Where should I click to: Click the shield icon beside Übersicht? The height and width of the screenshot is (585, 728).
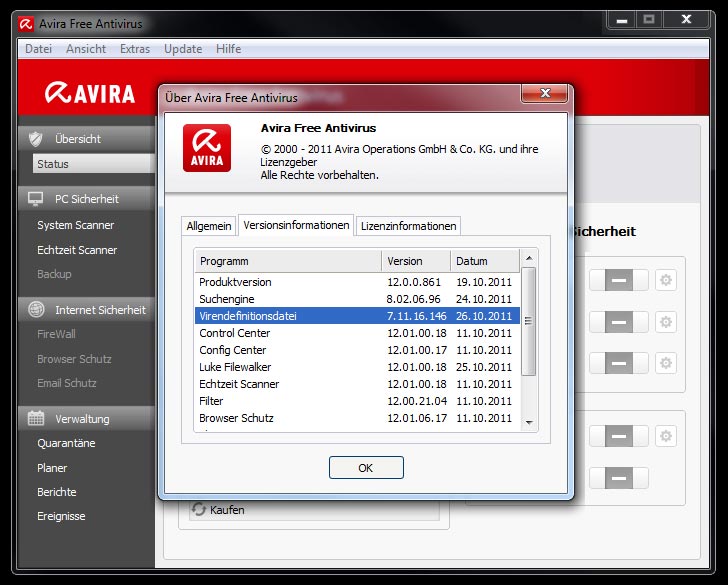point(36,139)
